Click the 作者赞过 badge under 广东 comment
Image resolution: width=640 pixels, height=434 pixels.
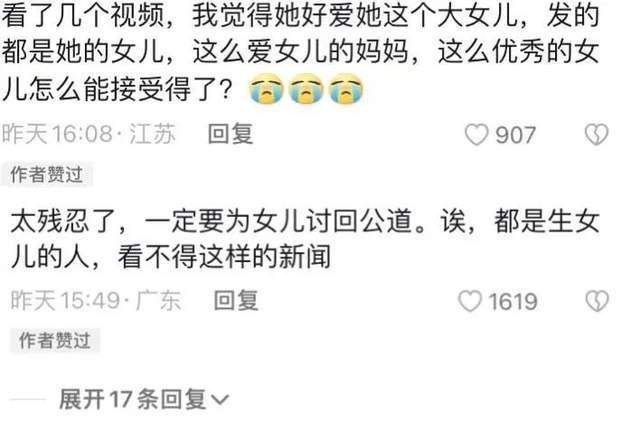[x=55, y=340]
